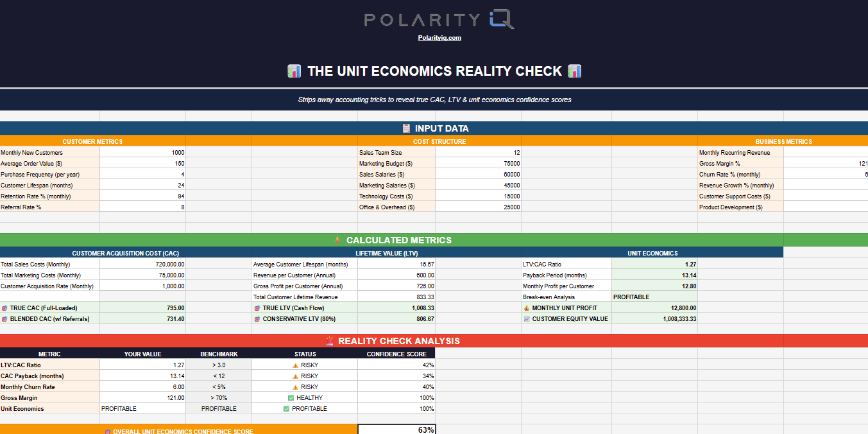Click the green check icon beside HEALTHY
The image size is (868, 434).
(291, 398)
